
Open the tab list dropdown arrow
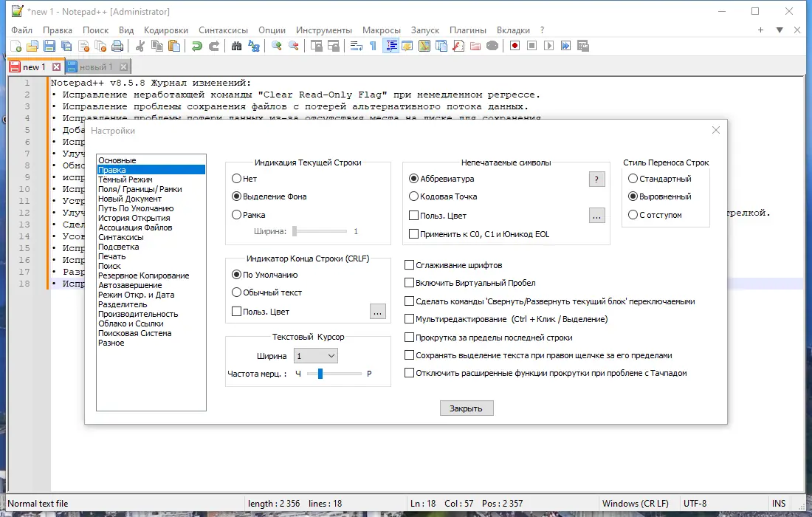click(x=780, y=30)
